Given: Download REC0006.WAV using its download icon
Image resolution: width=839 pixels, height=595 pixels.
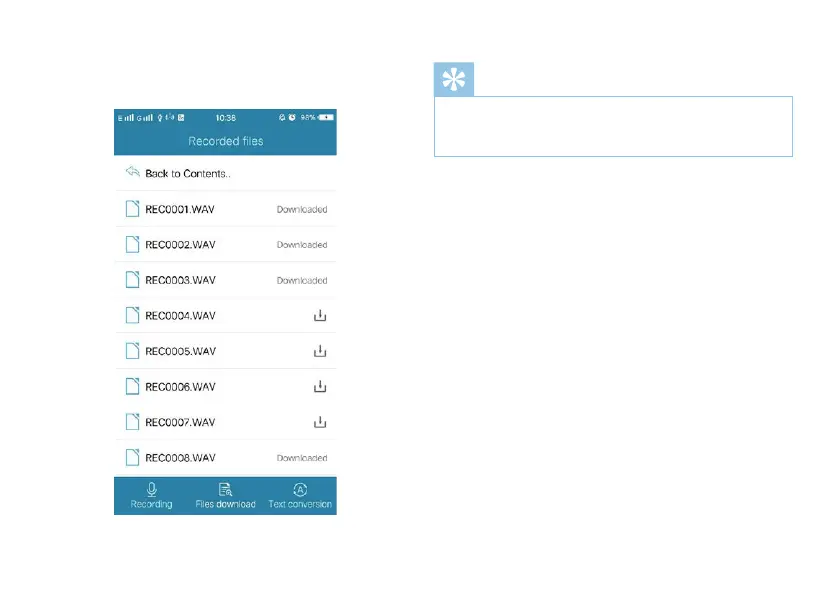Looking at the screenshot, I should (x=320, y=386).
